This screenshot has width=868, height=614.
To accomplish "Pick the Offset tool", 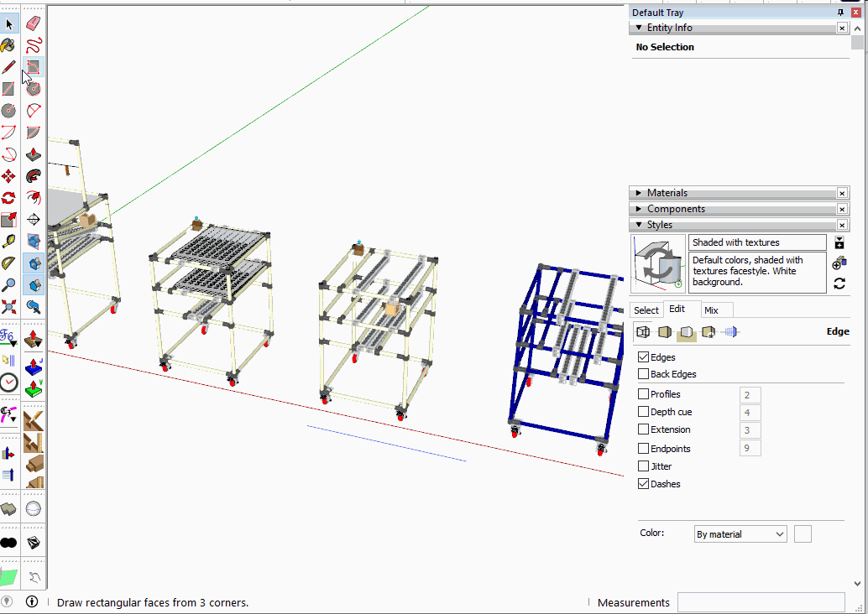I will [x=34, y=198].
